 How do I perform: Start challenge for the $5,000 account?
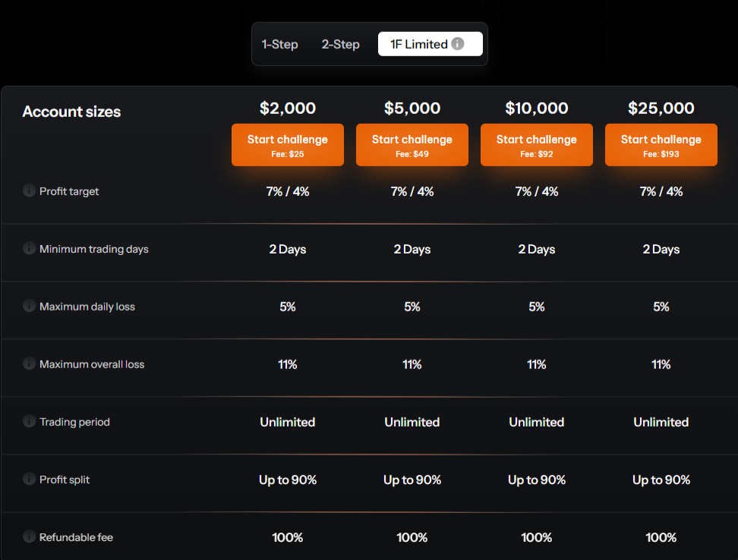[412, 144]
